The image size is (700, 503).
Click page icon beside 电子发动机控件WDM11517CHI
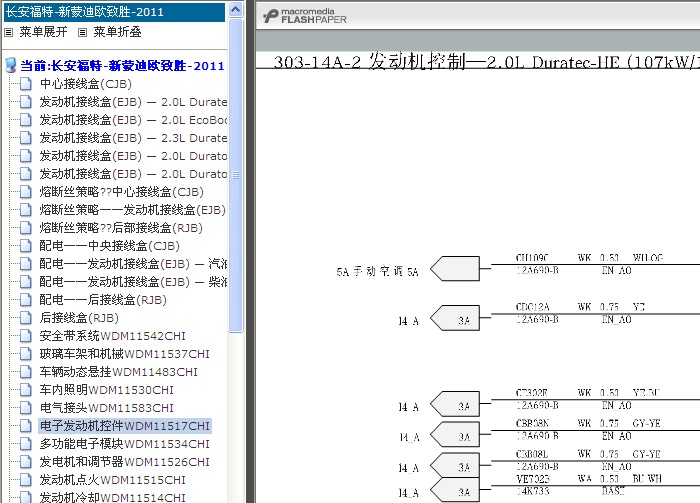[x=26, y=426]
